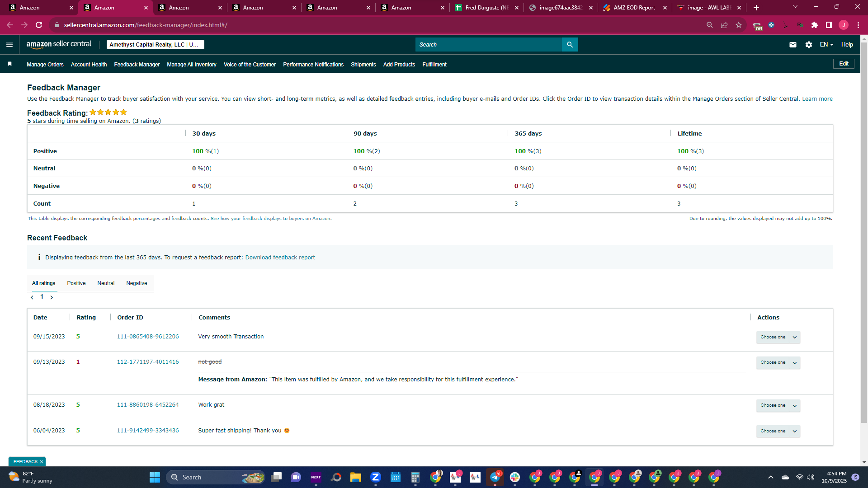Screen dimensions: 868x488
Task: Close the FEEDBACK widget
Action: tap(42, 462)
